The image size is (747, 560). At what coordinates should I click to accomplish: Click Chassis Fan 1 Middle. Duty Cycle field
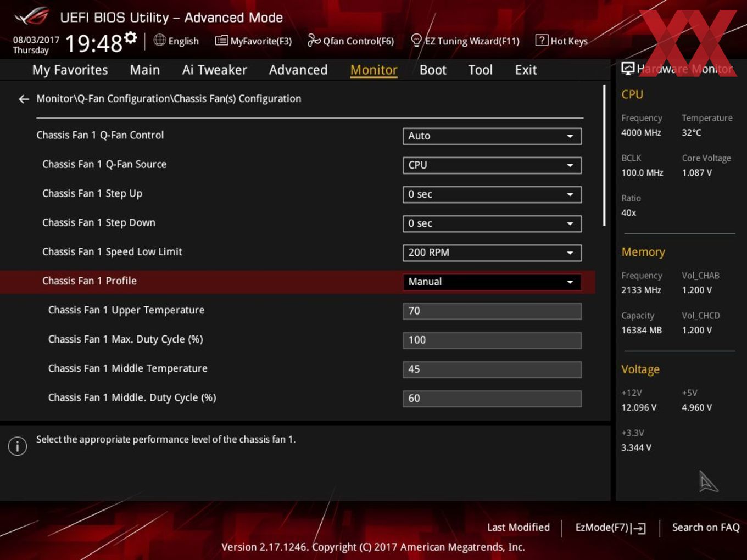click(492, 398)
